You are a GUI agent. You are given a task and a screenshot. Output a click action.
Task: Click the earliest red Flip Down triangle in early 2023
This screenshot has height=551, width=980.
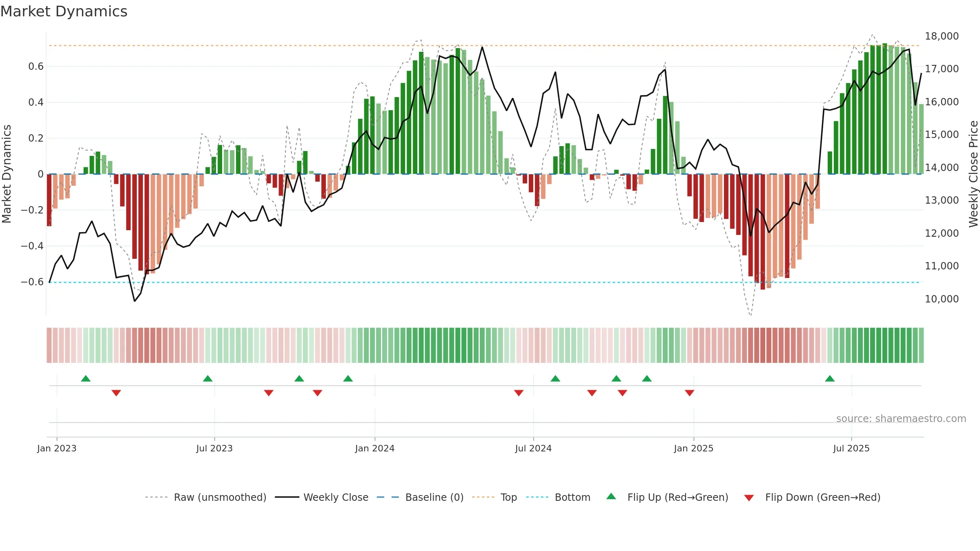coord(116,393)
